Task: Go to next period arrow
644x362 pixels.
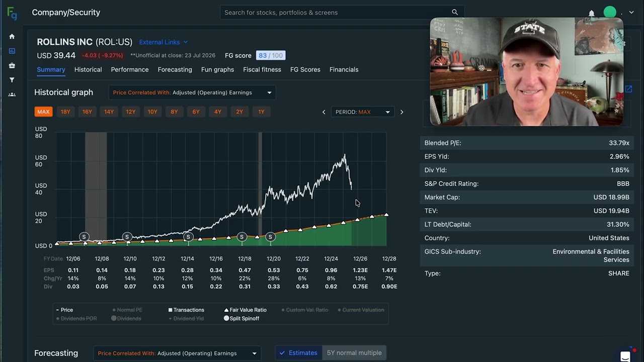Action: pos(401,112)
